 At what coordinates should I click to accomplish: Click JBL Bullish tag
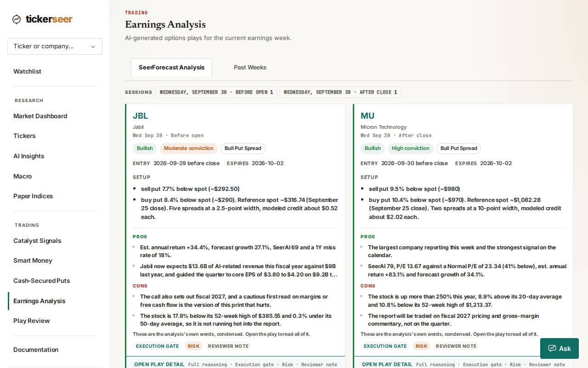pyautogui.click(x=145, y=148)
